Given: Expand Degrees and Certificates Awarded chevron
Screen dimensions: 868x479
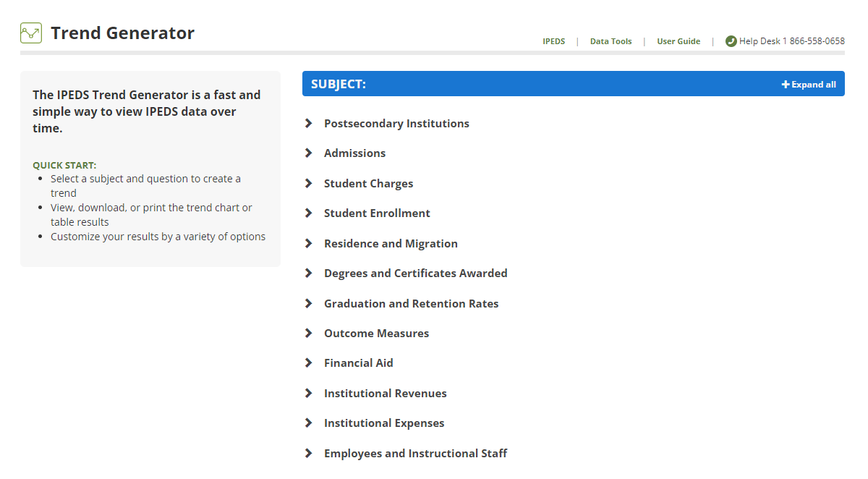Looking at the screenshot, I should pos(309,273).
